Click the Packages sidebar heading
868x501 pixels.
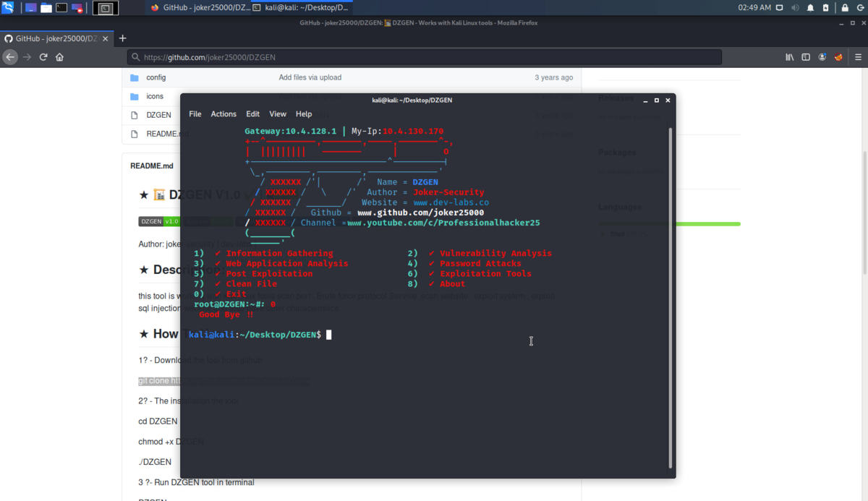tap(617, 153)
